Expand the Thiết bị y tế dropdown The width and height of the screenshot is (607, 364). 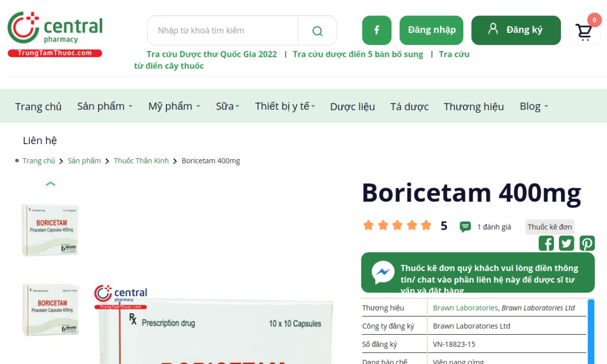click(x=285, y=106)
